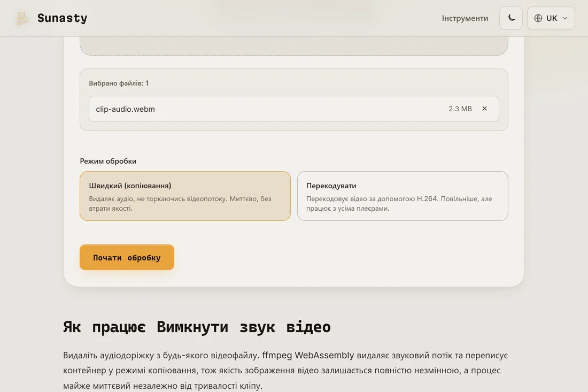The width and height of the screenshot is (588, 392).
Task: Click the dashed file upload drop zone
Action: [294, 46]
